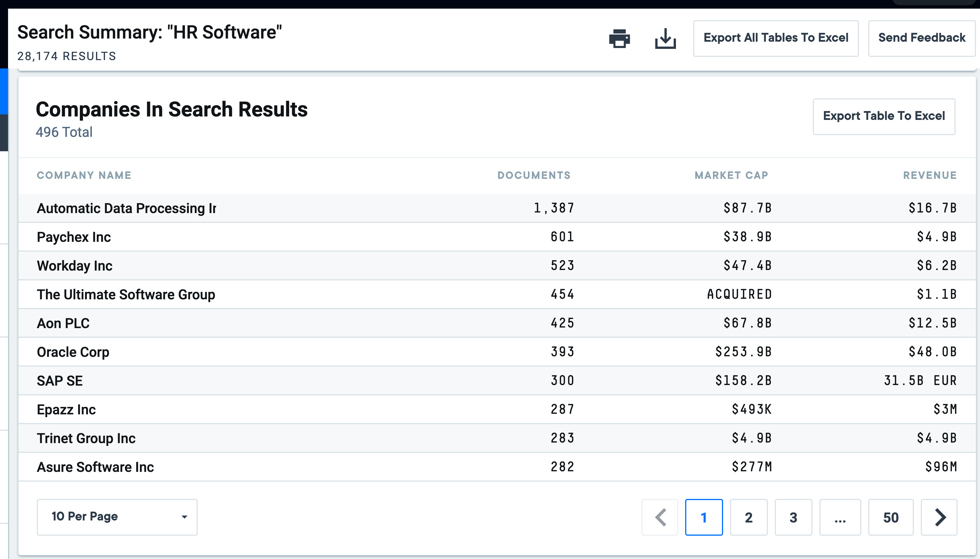Go to previous page arrow
Viewport: 980px width, 559px height.
point(660,517)
